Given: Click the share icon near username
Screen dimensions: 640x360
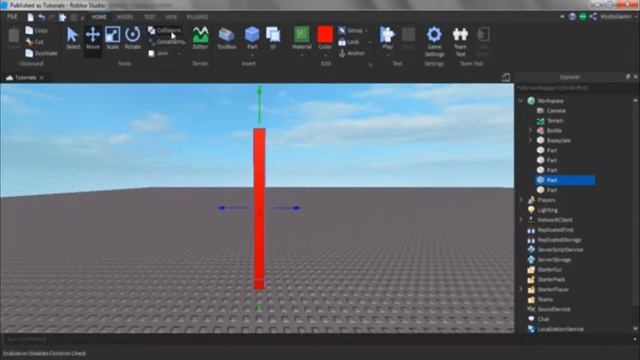Looking at the screenshot, I should 593,16.
